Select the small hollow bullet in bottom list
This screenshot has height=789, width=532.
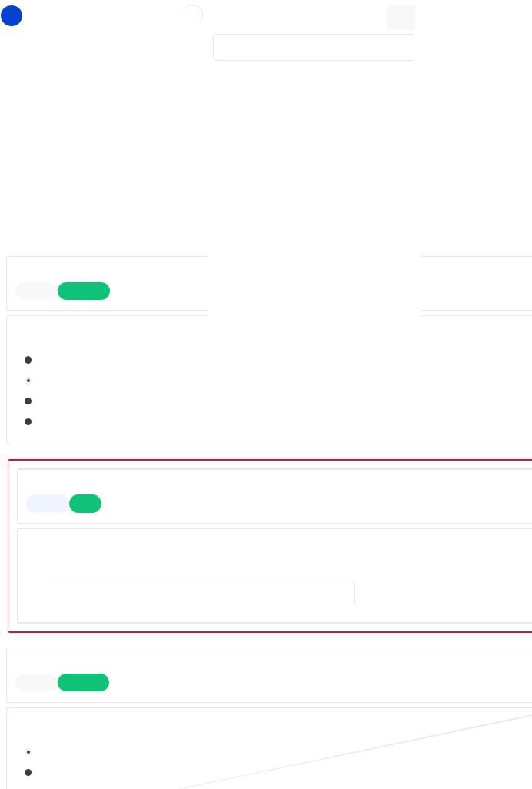pos(28,752)
